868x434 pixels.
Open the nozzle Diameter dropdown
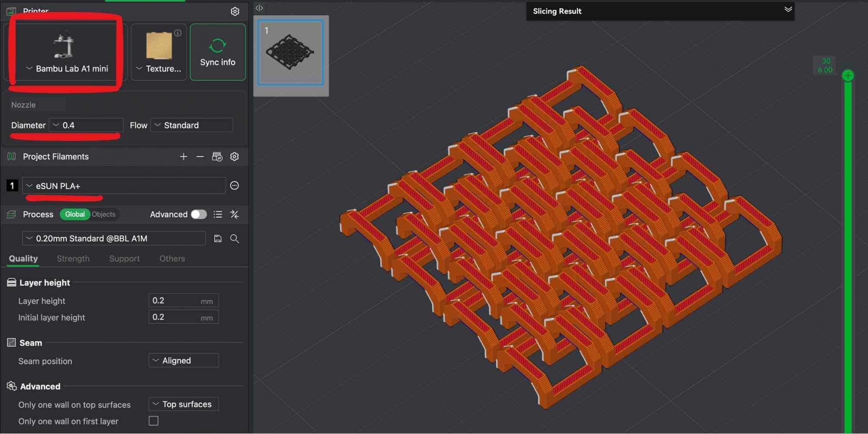(86, 125)
